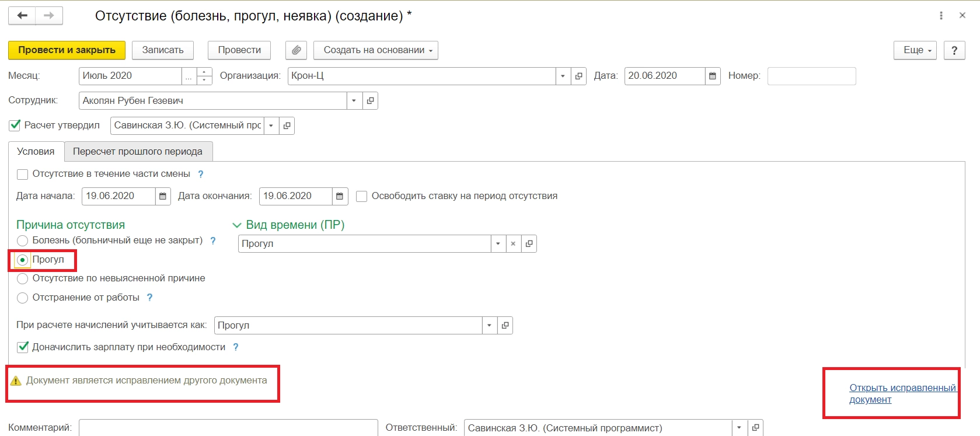
Task: Select the Болезнь radio option
Action: (x=23, y=240)
